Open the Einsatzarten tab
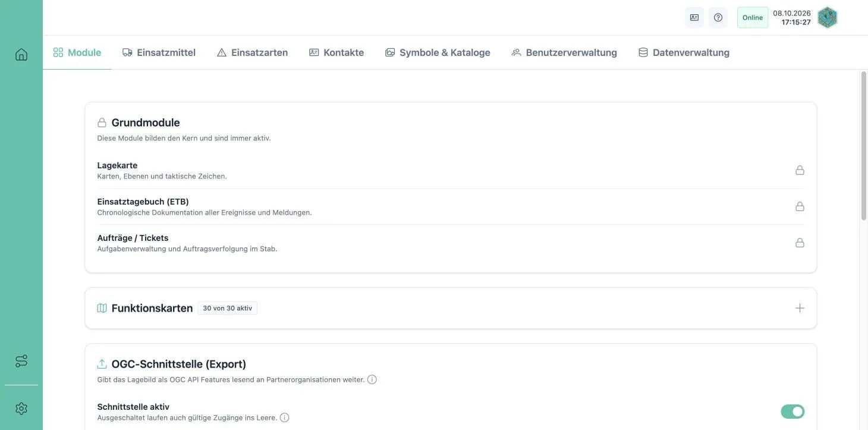This screenshot has height=430, width=868. pyautogui.click(x=253, y=52)
